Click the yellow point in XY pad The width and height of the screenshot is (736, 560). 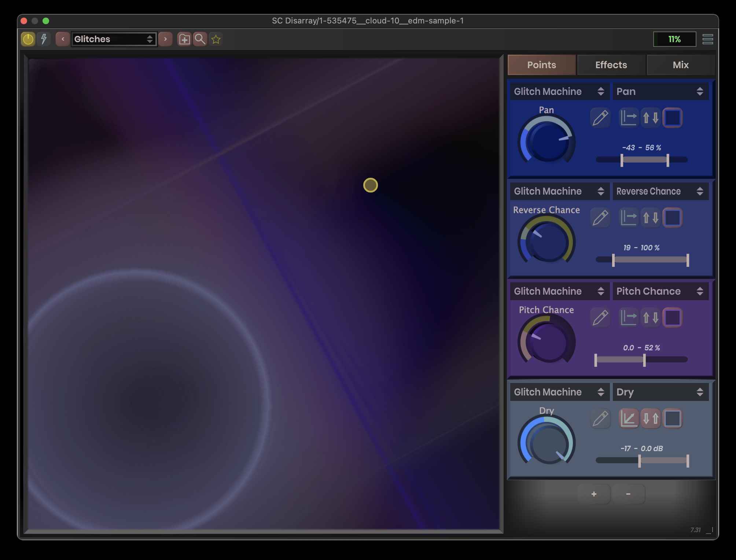point(370,185)
